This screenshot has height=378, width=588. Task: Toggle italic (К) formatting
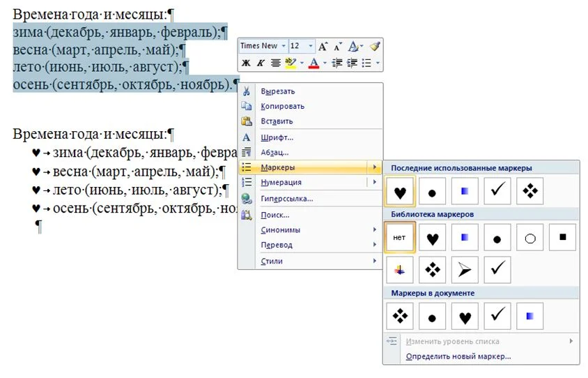pos(261,63)
